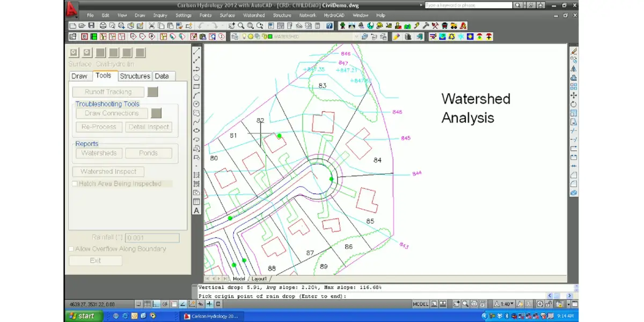The height and width of the screenshot is (322, 644).
Task: Open the annotation scale 1:40 dropdown
Action: 504,304
